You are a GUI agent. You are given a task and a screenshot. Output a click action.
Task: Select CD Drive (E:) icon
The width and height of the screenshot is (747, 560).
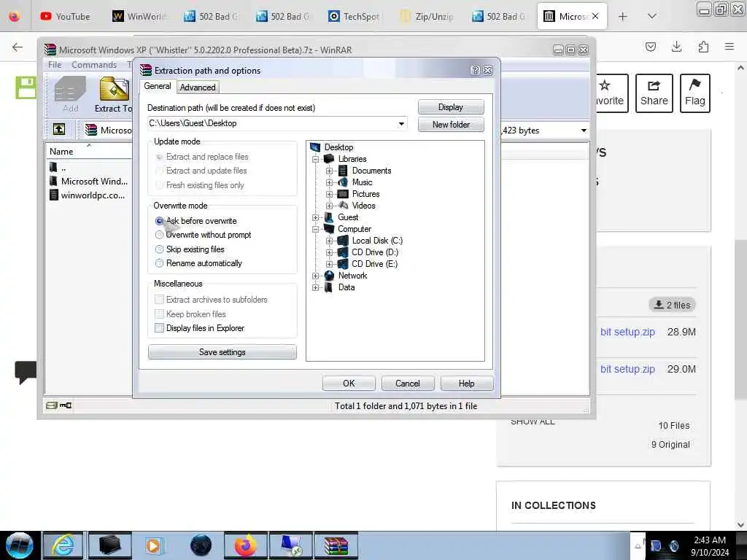point(343,264)
